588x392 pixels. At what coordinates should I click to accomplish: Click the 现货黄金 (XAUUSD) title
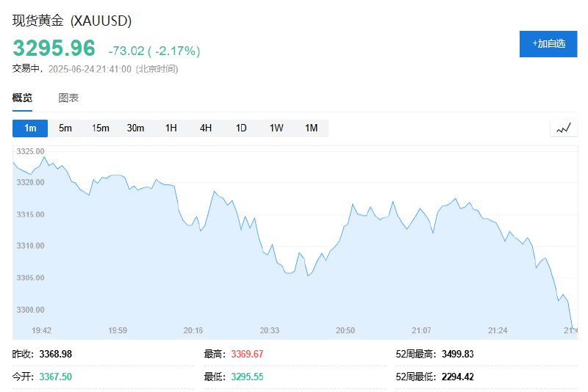[71, 21]
